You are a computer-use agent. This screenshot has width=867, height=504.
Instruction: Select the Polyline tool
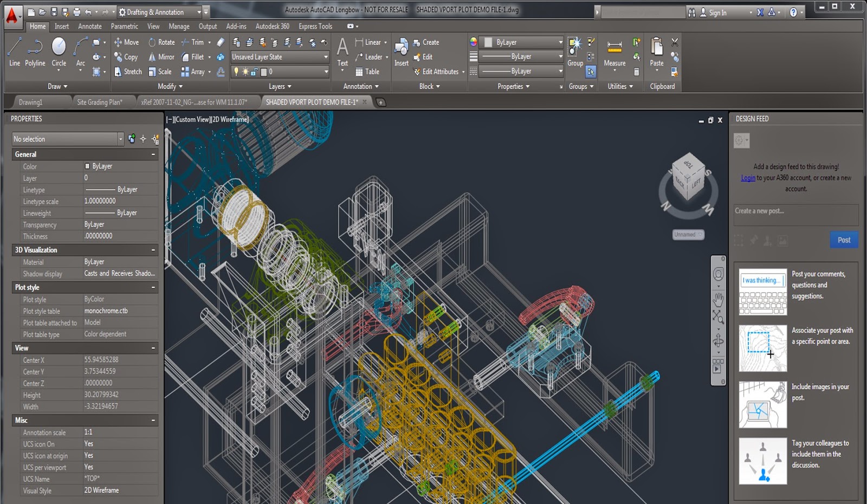coord(35,52)
